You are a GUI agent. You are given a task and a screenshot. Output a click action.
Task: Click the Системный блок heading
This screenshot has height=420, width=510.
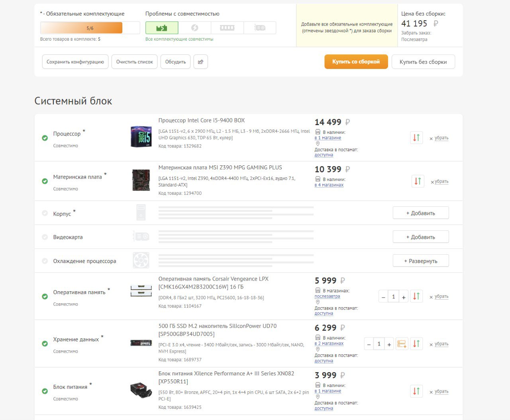(73, 101)
